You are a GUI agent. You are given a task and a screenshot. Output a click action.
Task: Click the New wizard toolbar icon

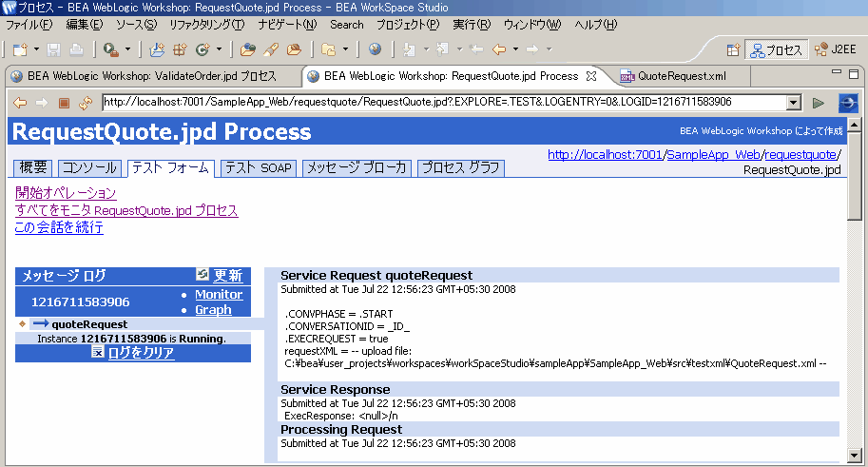tap(21, 49)
